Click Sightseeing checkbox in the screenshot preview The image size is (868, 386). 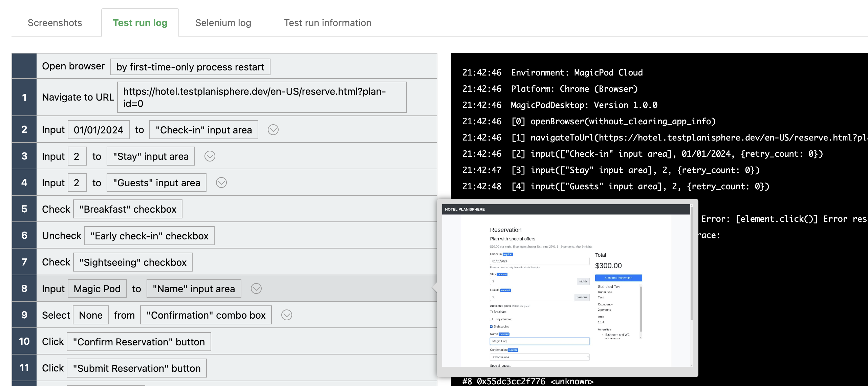(x=491, y=327)
